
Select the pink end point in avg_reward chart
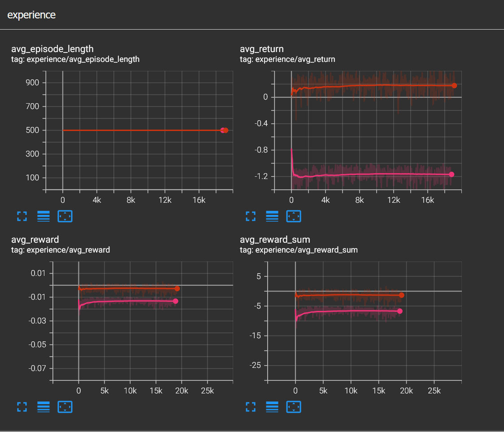pyautogui.click(x=175, y=301)
